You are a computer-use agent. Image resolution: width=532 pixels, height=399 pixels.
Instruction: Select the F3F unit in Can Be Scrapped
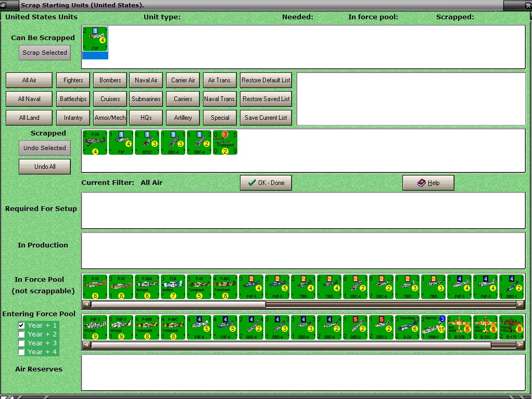(95, 39)
